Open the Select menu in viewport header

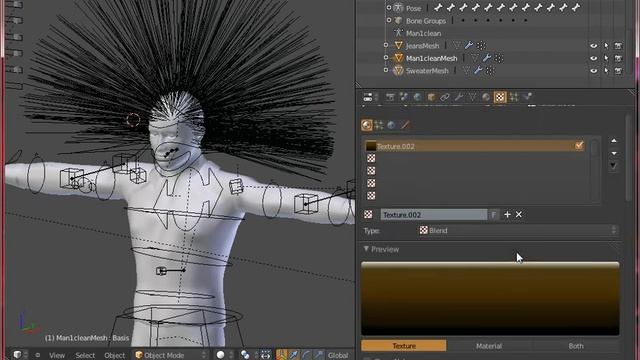coord(85,356)
